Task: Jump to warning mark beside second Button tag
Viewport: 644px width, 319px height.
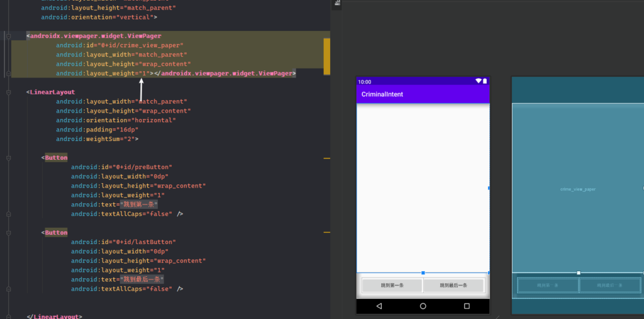Action: (327, 233)
